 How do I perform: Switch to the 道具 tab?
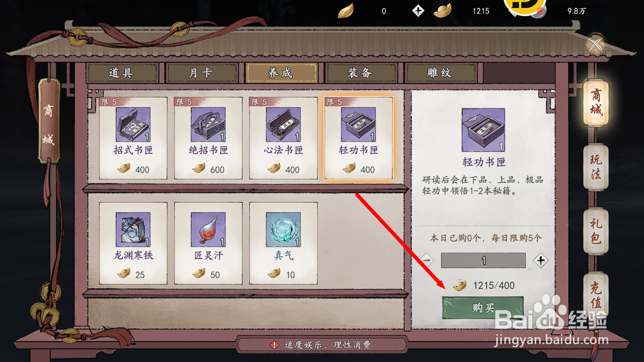tap(121, 73)
